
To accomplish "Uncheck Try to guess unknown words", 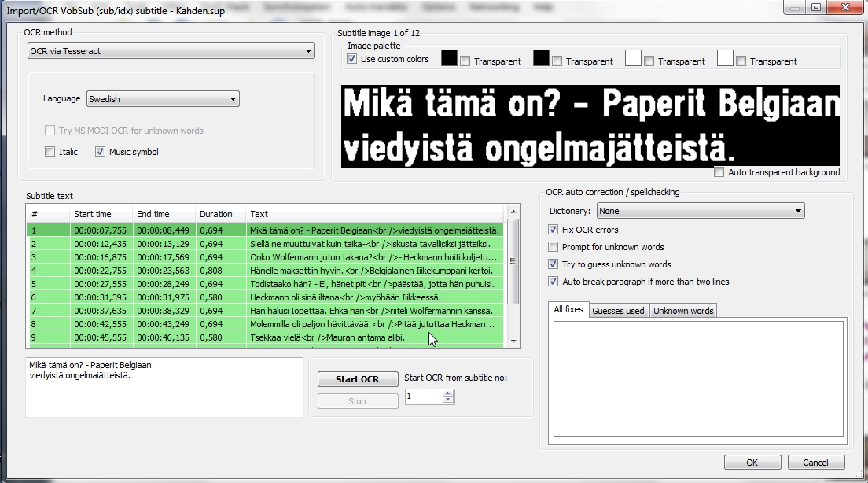I will 553,264.
